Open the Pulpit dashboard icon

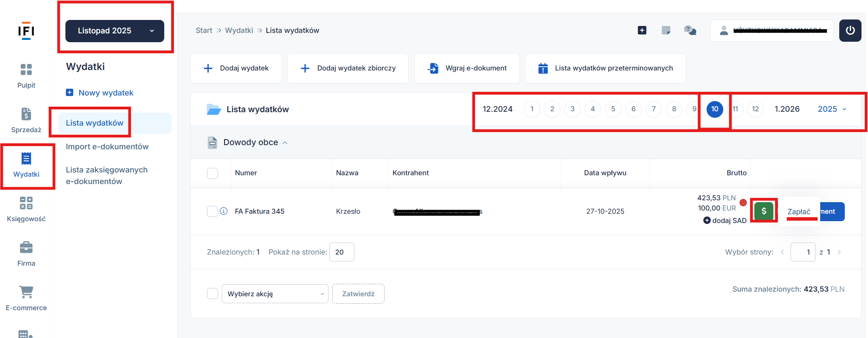point(26,70)
